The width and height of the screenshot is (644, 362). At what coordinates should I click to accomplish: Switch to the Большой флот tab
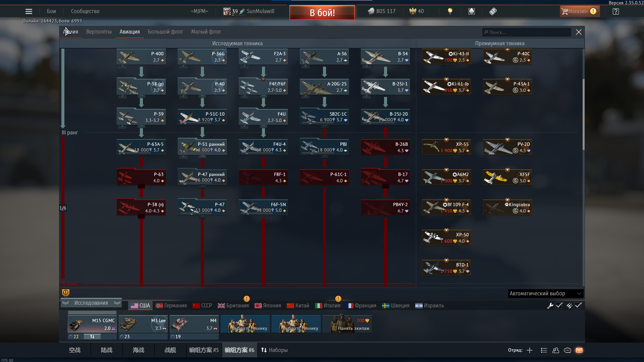click(165, 32)
